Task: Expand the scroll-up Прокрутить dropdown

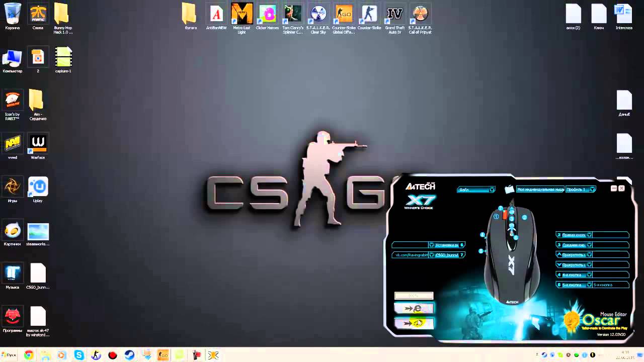Action: 589,255
